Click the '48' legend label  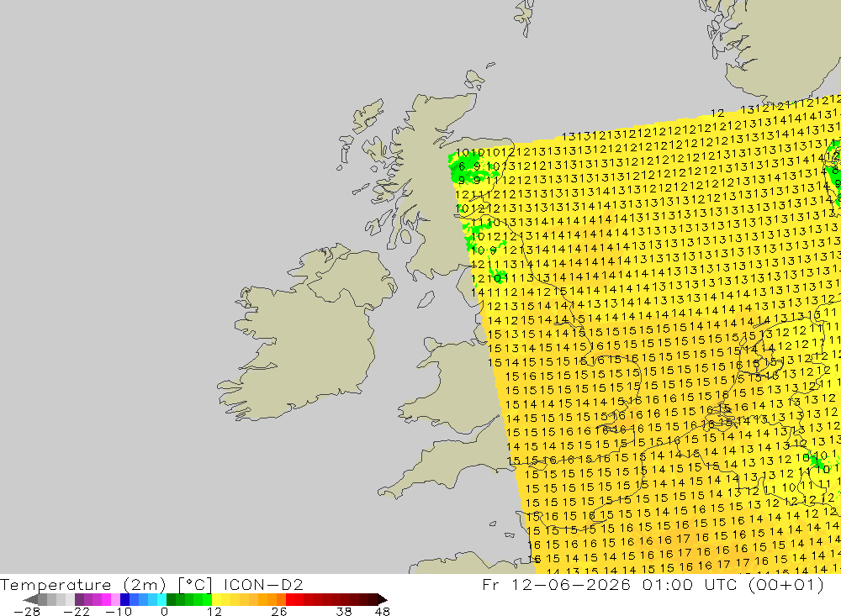383,612
